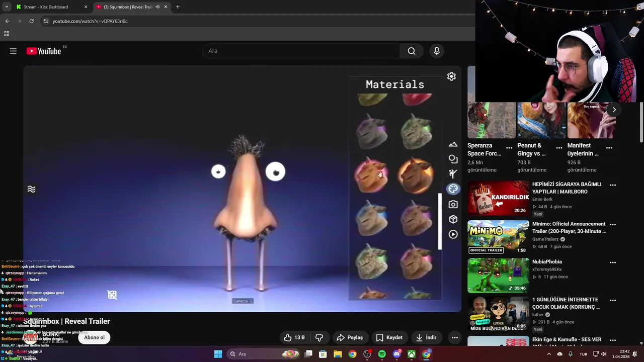Select the camera icon in the video toolbar
Image resolution: width=644 pixels, height=362 pixels.
tap(453, 204)
